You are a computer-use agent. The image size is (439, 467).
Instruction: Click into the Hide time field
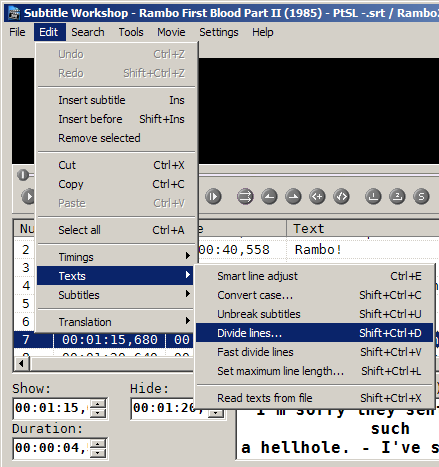[163, 408]
